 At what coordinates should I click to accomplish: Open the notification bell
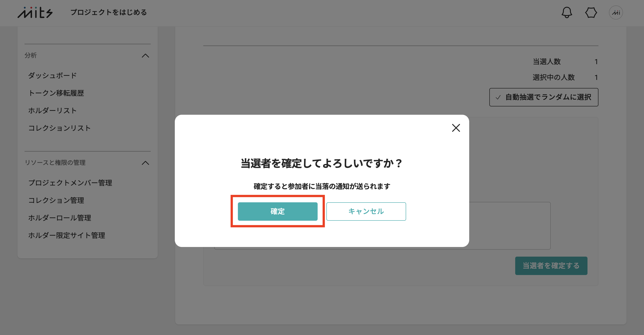[x=567, y=12]
